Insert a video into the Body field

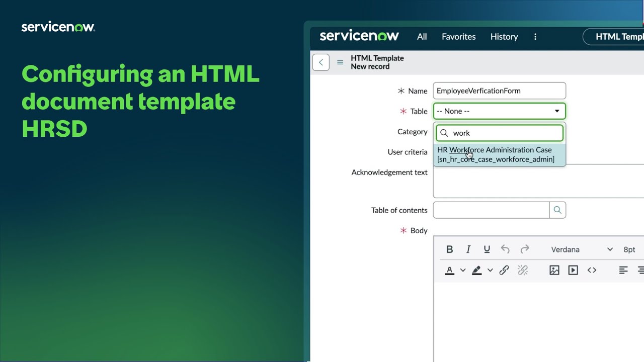573,270
